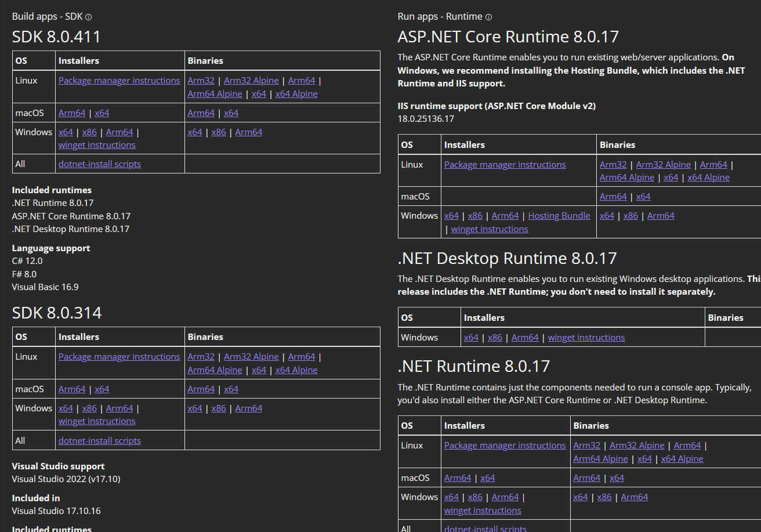Download .NET Runtime macOS Arm64 installer
Screen dimensions: 761x532
458,478
